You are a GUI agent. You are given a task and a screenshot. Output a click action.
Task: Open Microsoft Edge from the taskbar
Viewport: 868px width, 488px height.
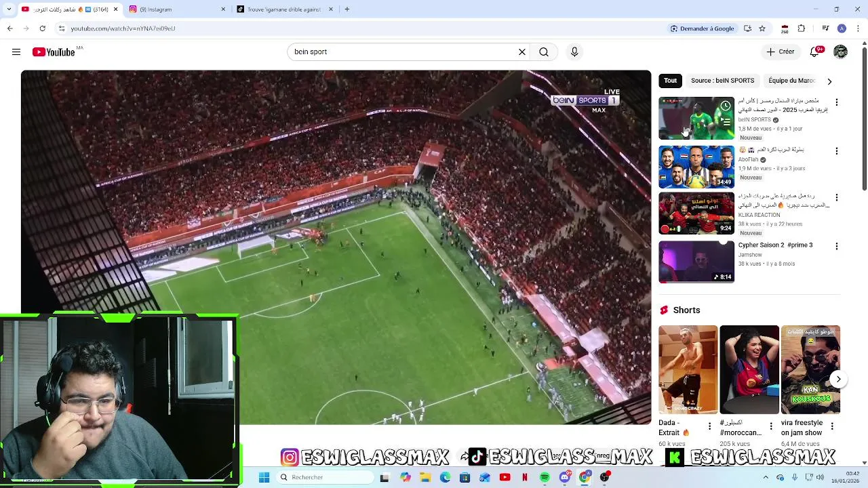(x=445, y=477)
